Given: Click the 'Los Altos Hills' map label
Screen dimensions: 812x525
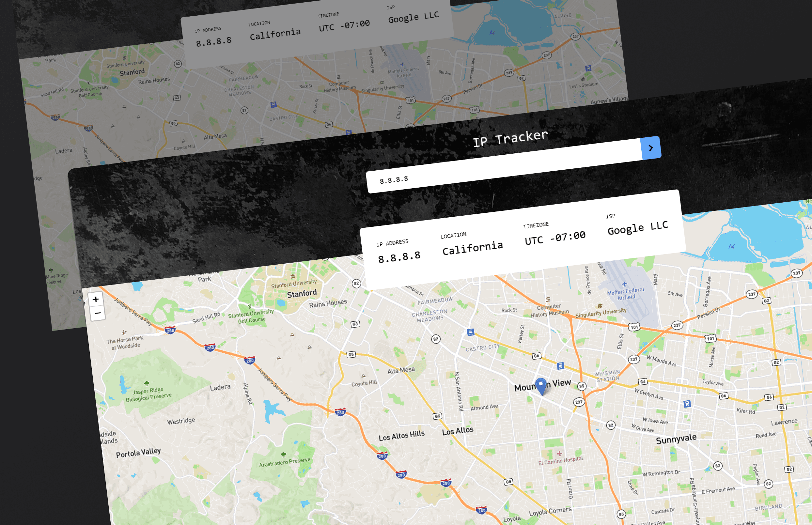Looking at the screenshot, I should [401, 435].
